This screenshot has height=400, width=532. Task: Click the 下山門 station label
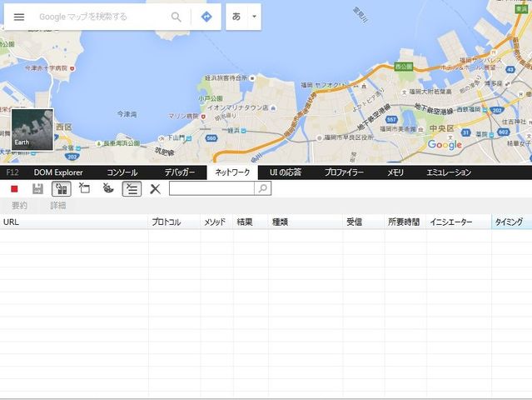[x=177, y=137]
